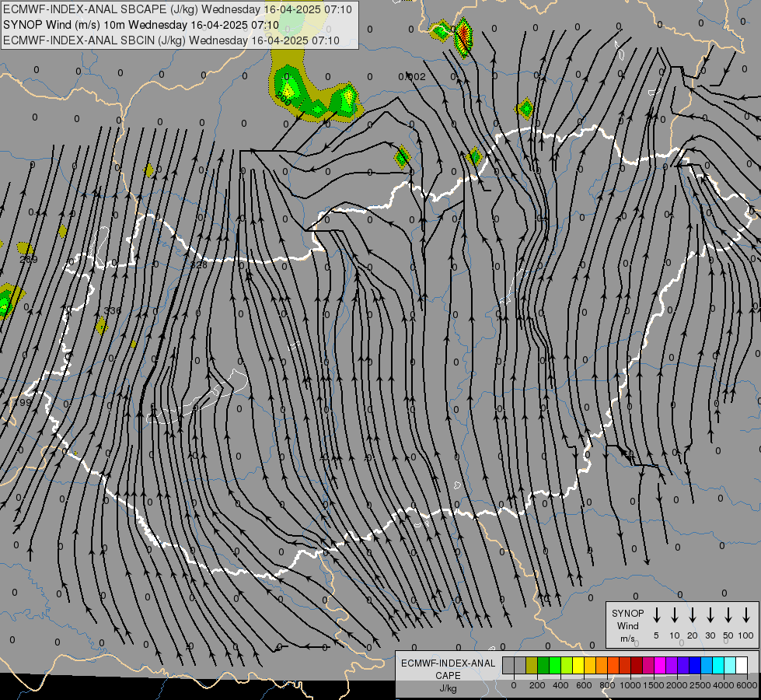
Task: Choose the cyan CAPE scale swatch
Action: [x=717, y=665]
